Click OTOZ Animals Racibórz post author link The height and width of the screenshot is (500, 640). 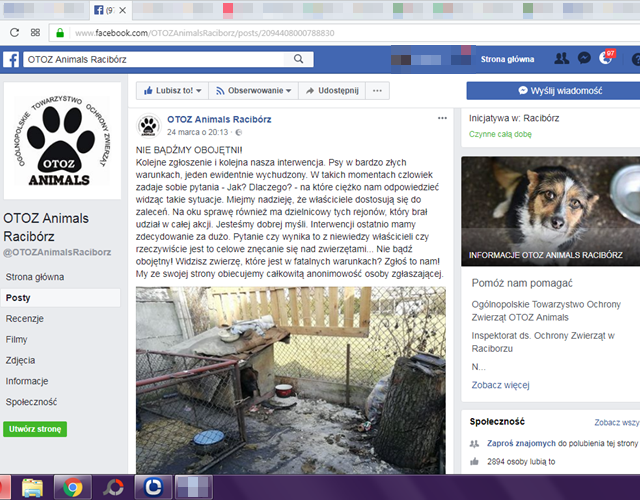click(219, 119)
